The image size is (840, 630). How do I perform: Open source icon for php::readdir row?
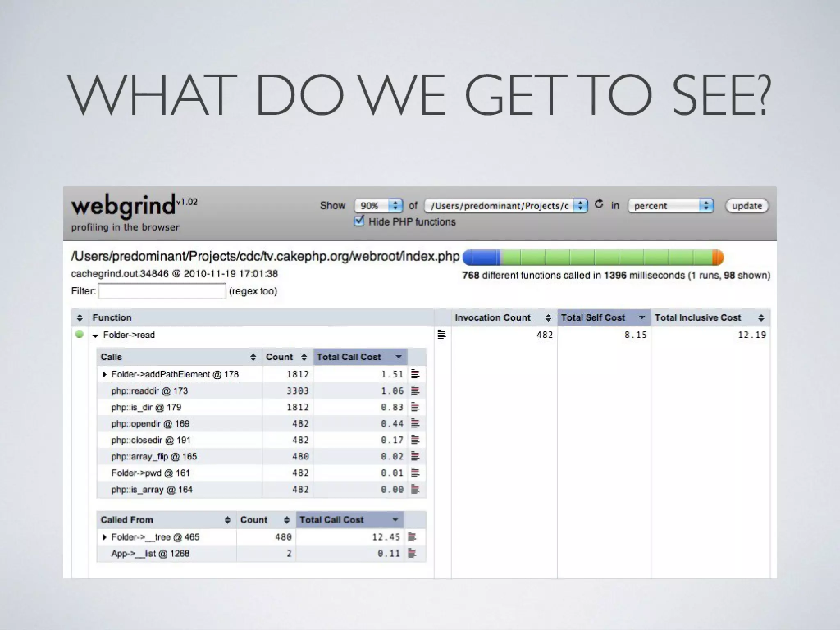point(415,390)
